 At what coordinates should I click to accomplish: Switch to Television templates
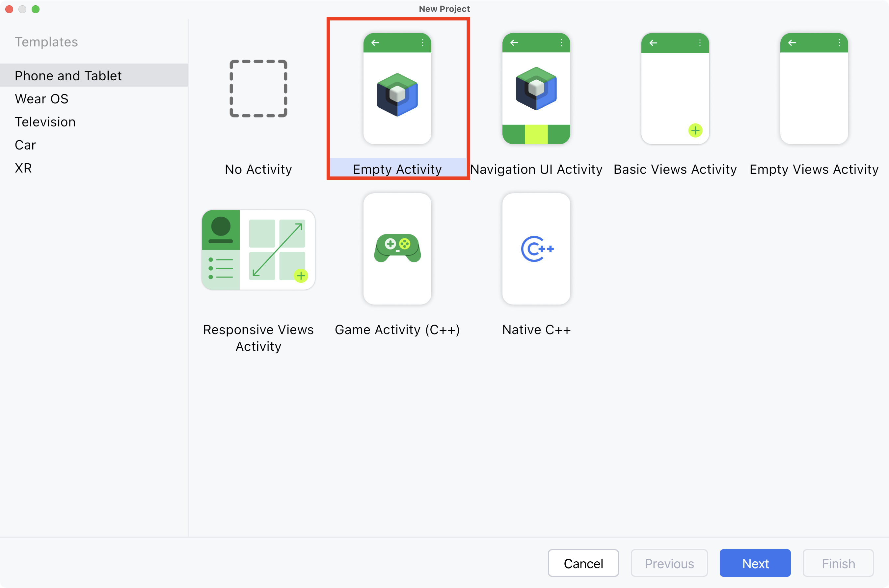pos(45,122)
